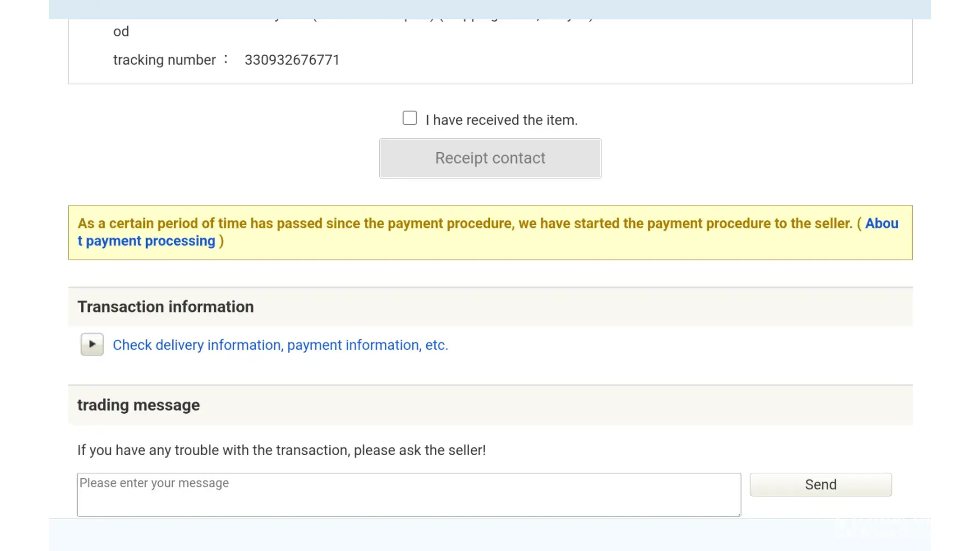980x551 pixels.
Task: Click the 'Transaction information' section header
Action: [x=165, y=307]
